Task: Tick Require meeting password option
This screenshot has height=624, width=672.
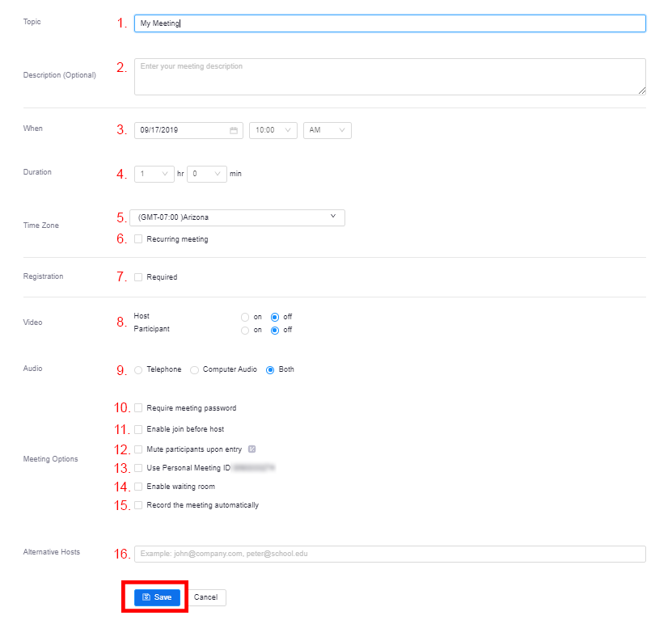Action: (x=138, y=408)
